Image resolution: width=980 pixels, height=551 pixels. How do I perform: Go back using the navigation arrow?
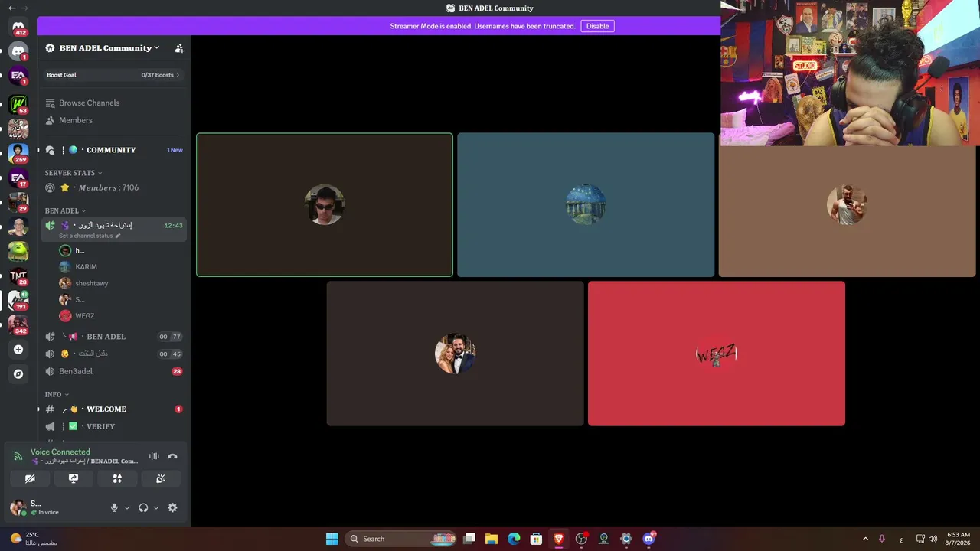pos(11,8)
